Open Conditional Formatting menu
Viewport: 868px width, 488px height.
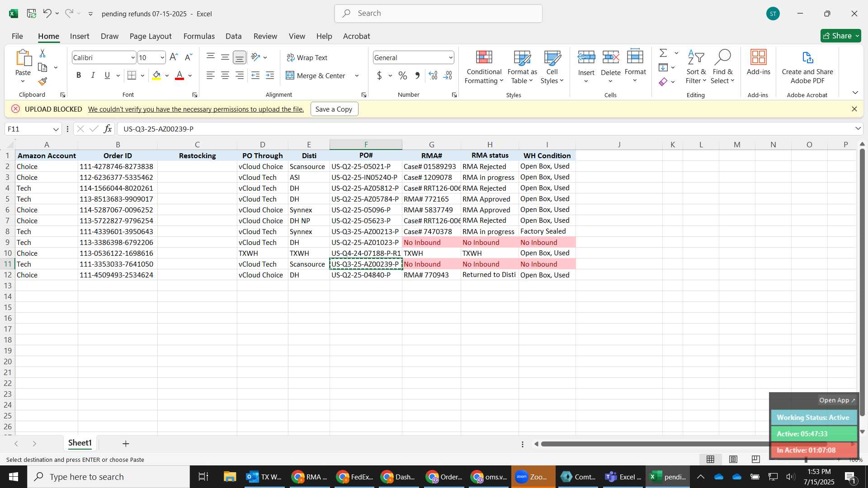click(484, 67)
